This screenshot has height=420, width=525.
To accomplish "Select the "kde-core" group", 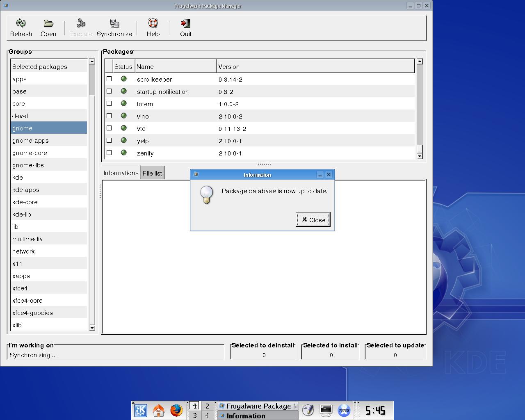I will (x=49, y=202).
